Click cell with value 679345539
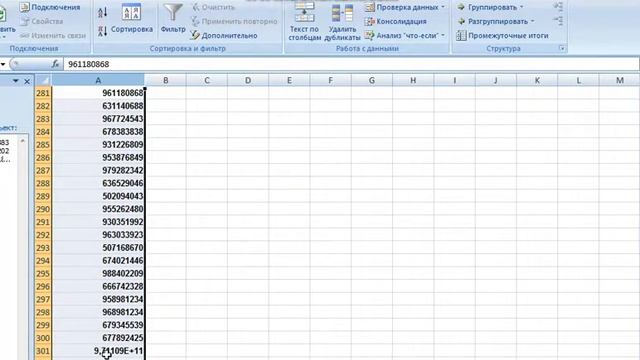Image resolution: width=640 pixels, height=360 pixels. [98, 325]
